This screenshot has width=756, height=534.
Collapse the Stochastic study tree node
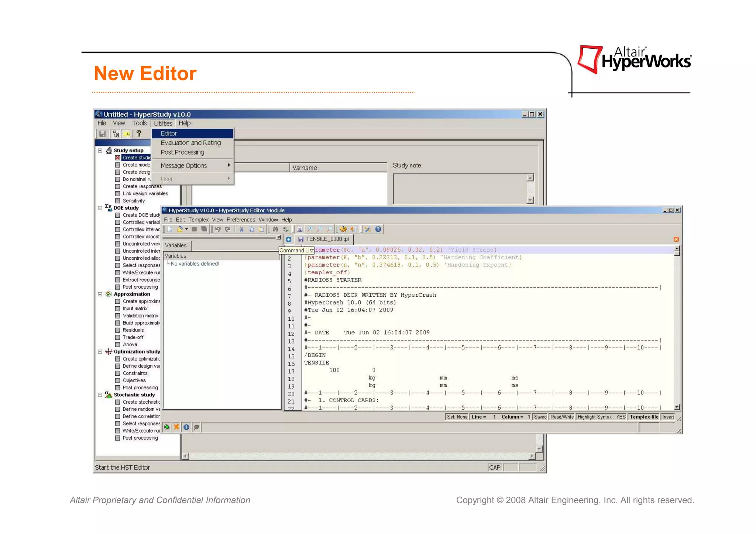pos(100,395)
